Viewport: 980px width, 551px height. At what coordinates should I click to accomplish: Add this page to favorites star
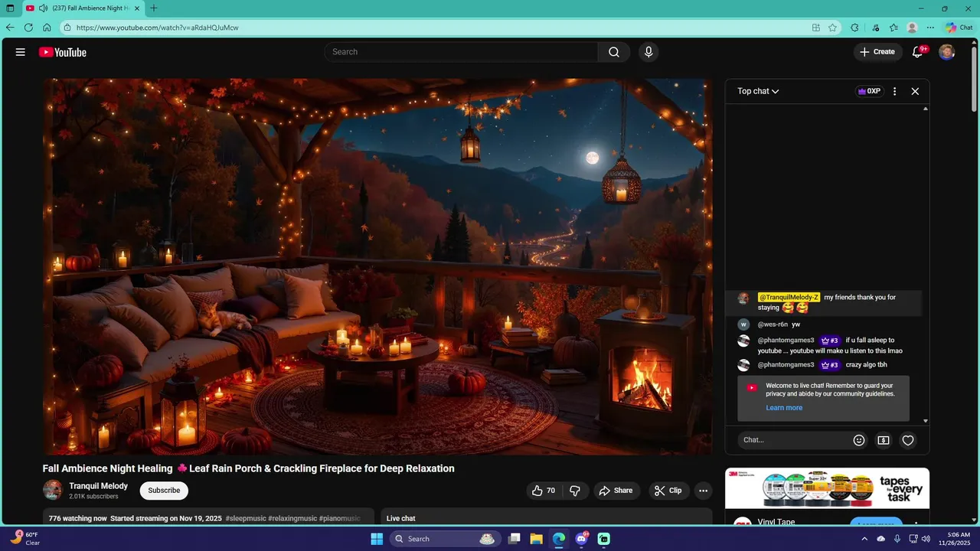point(832,28)
